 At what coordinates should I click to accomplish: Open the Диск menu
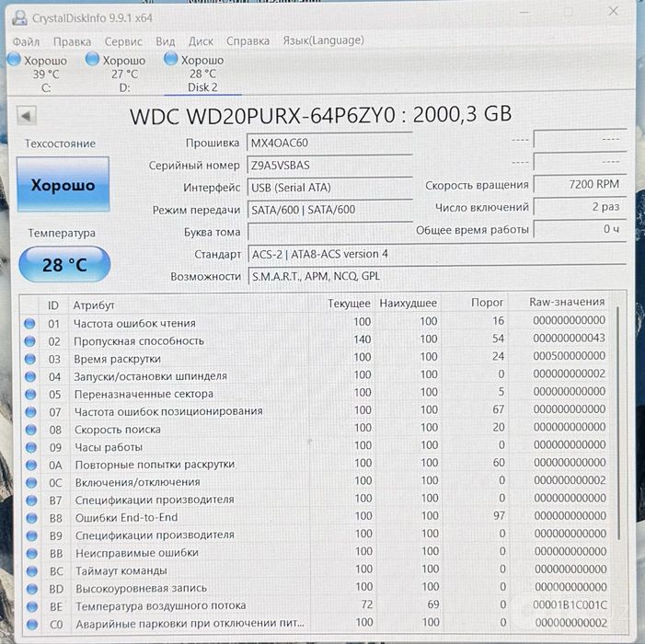click(x=201, y=41)
